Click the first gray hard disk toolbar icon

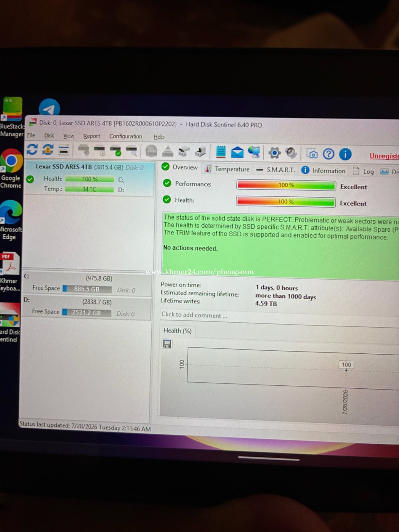click(84, 150)
